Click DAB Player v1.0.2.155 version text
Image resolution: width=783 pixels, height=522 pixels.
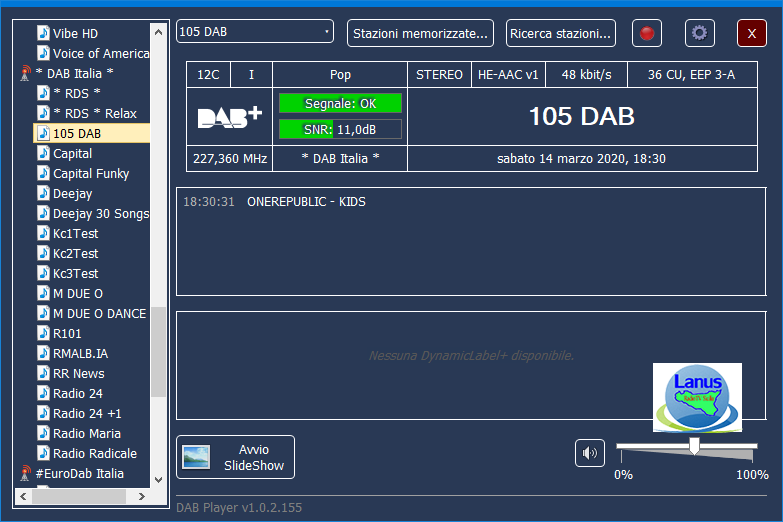pos(239,508)
